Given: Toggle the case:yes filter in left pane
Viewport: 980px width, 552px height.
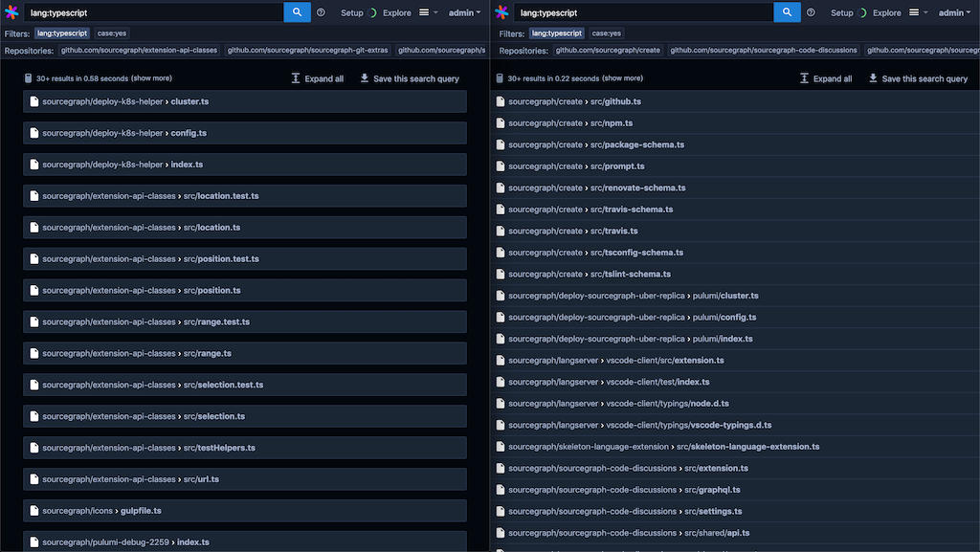Looking at the screenshot, I should 112,33.
